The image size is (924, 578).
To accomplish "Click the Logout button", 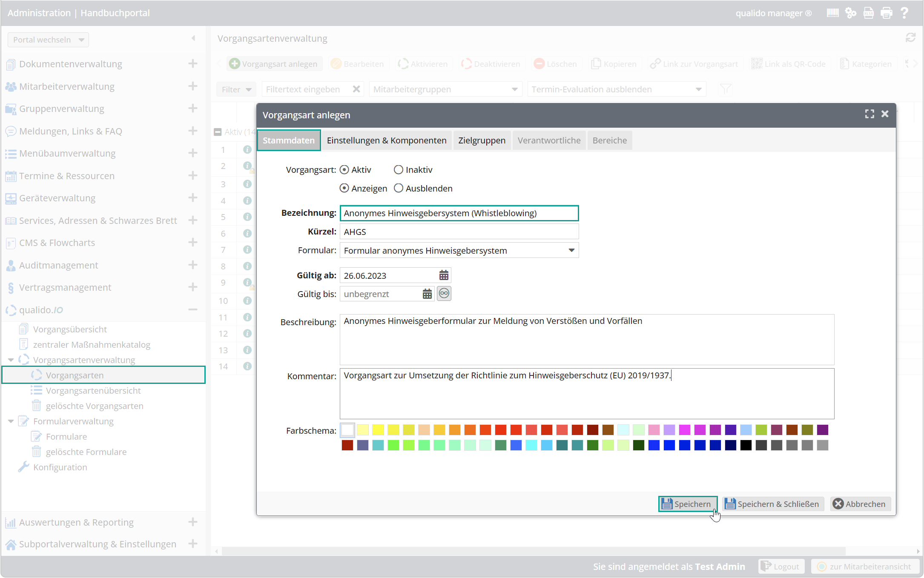I will click(781, 567).
